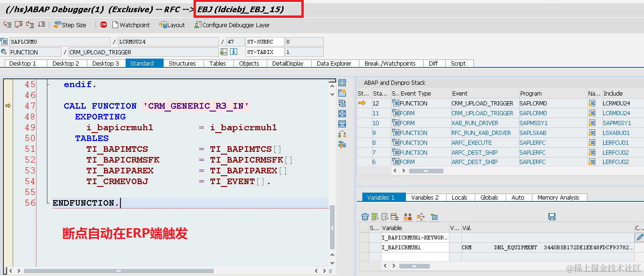
Task: Click the save disk icon in Variables panel
Action: coord(552,216)
